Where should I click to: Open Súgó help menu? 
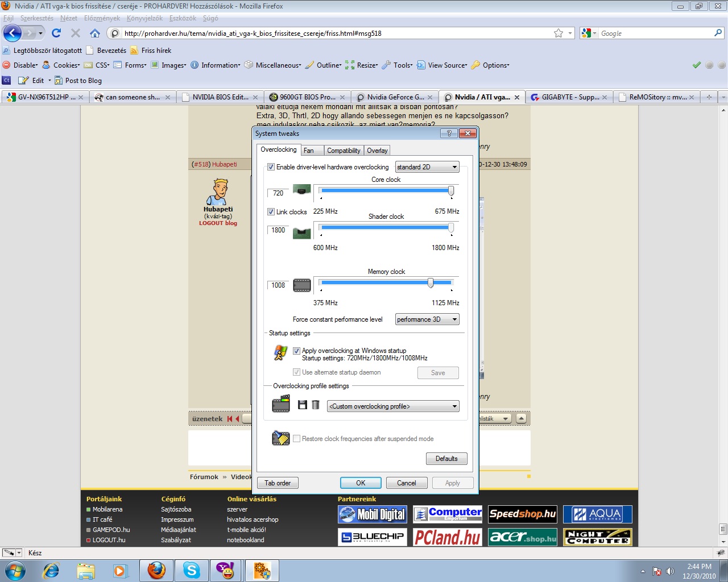(210, 18)
